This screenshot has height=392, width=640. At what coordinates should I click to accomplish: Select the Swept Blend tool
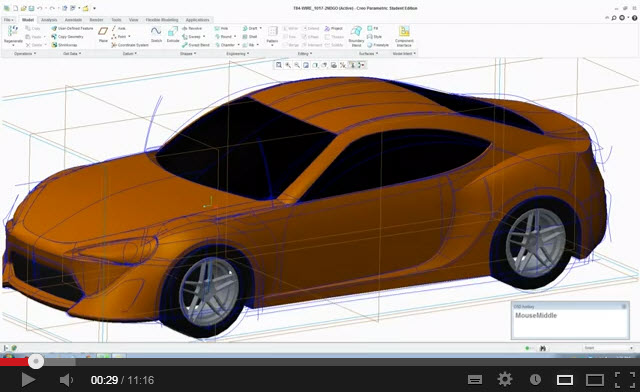click(196, 45)
